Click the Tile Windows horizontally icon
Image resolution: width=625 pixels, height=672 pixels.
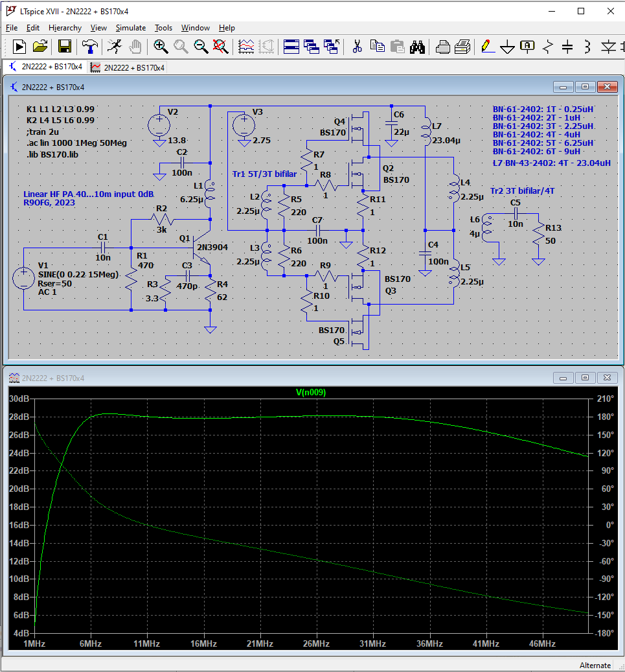tap(291, 47)
